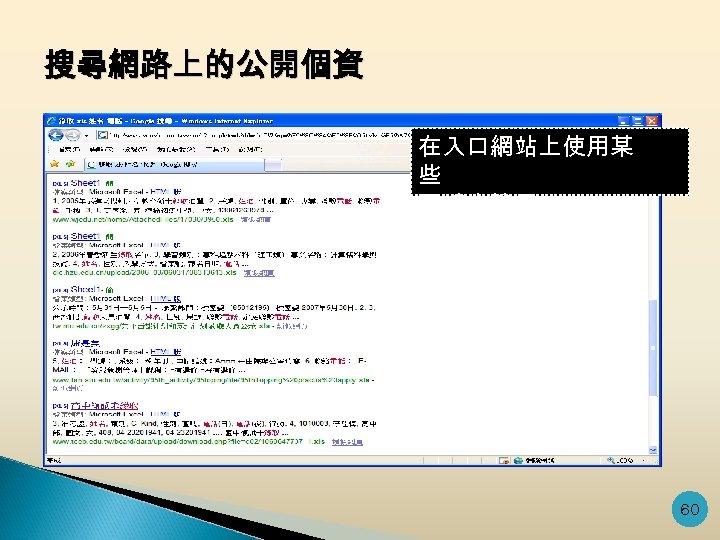Screen dimensions: 720x540
Task: Click the browser Back arrow button
Action: (56, 135)
